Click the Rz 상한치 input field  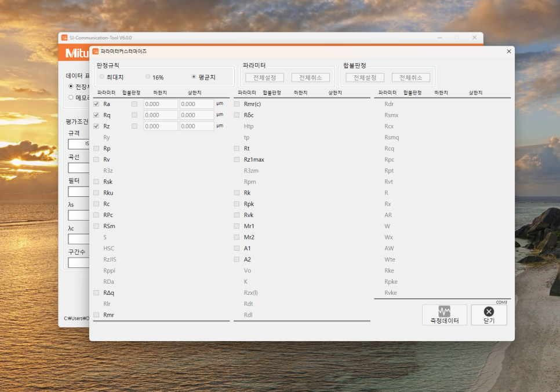(197, 126)
